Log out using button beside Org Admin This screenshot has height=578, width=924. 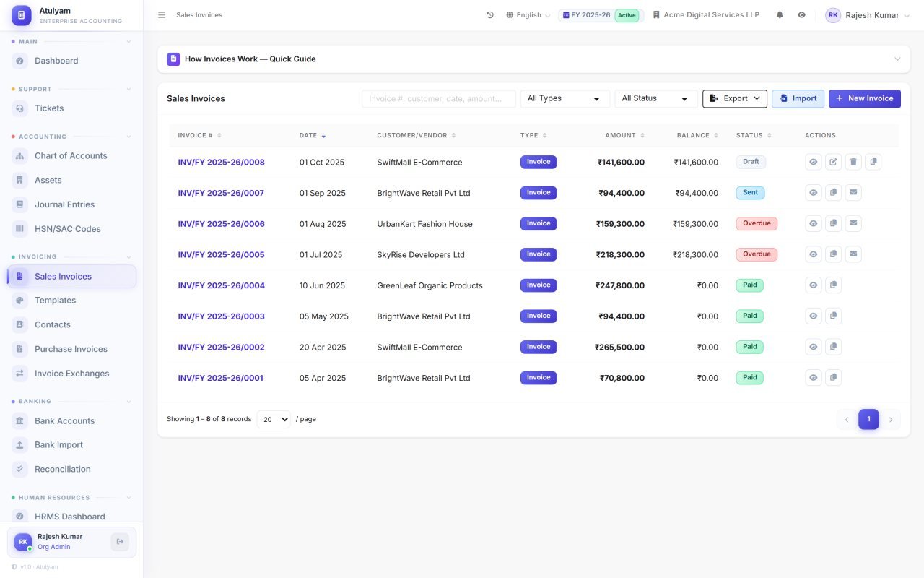120,542
